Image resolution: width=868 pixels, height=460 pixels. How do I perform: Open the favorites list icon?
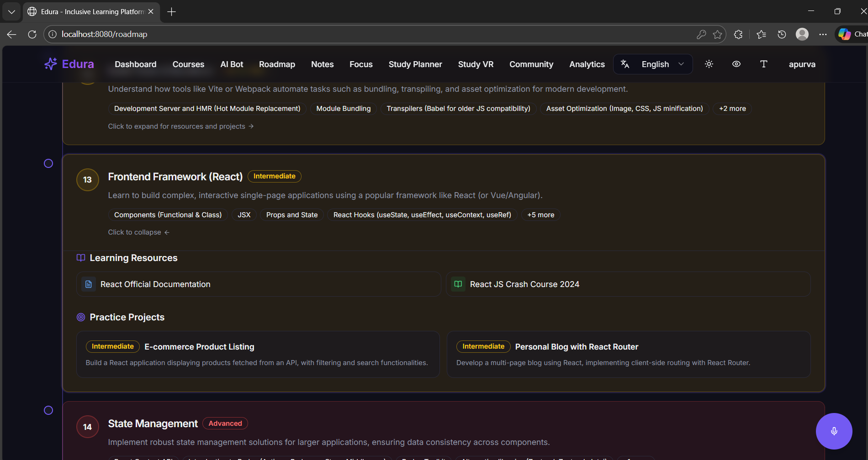click(x=761, y=34)
